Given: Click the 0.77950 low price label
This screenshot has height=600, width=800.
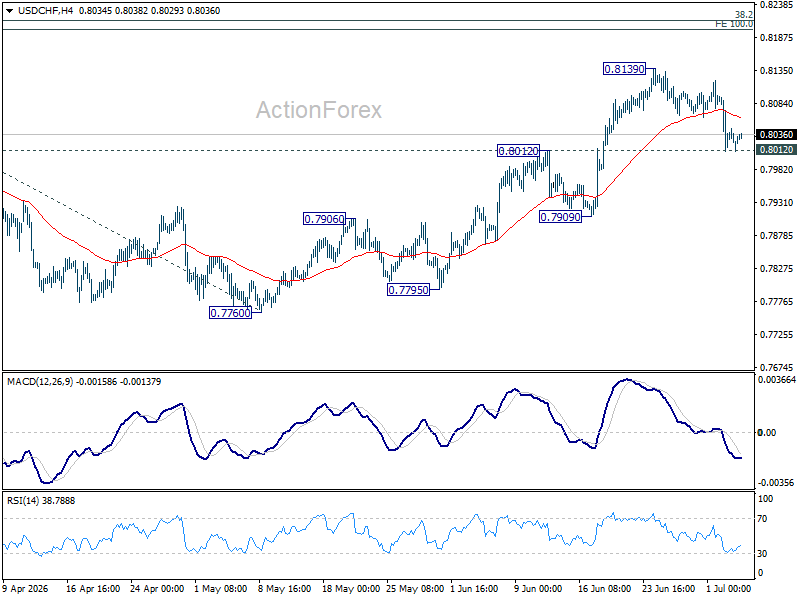Looking at the screenshot, I should [x=408, y=290].
